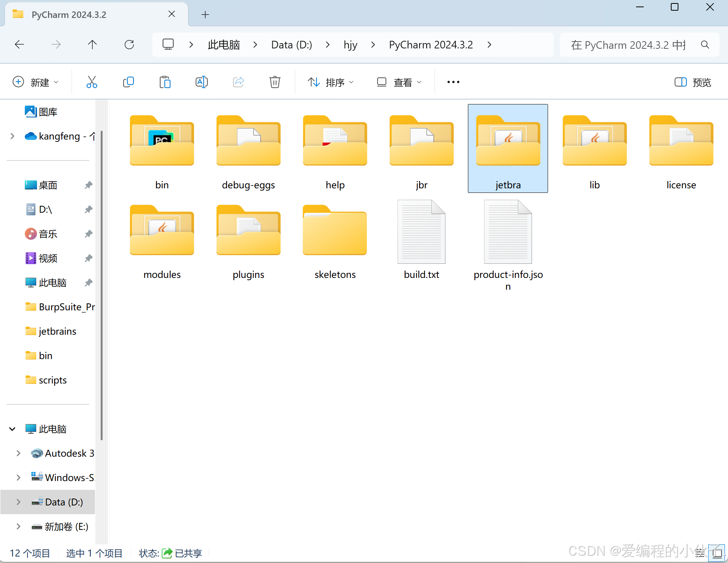Viewport: 728px width, 563px height.
Task: Open the 排序 sort dropdown
Action: (331, 82)
